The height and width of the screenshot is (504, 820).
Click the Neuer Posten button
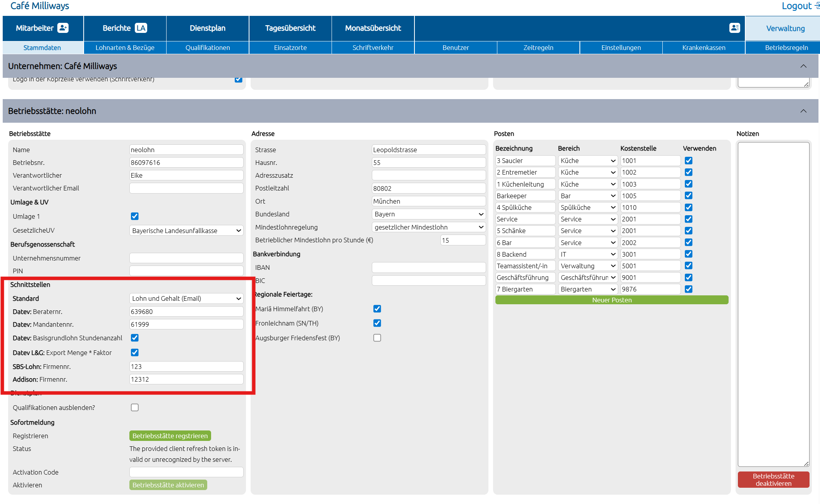click(612, 300)
